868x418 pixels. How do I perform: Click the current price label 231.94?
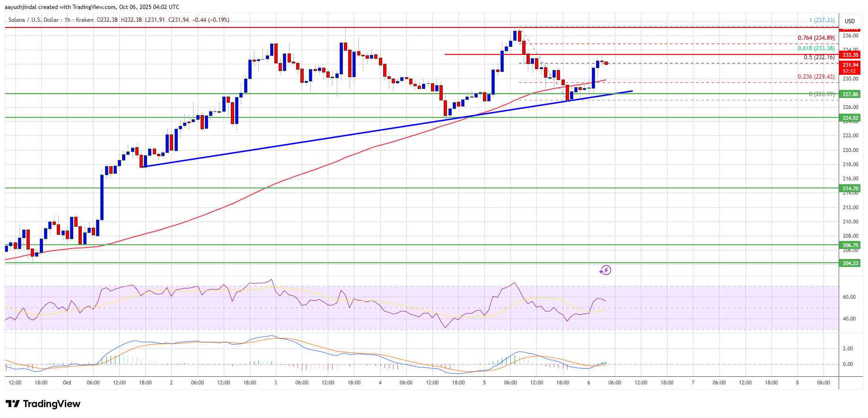[850, 65]
